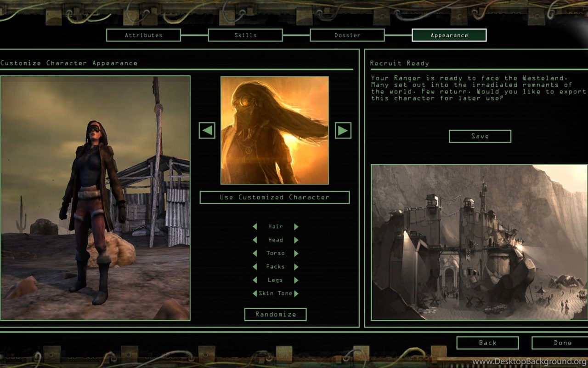588x368 pixels.
Task: Cycle to the next Head option
Action: tap(296, 240)
